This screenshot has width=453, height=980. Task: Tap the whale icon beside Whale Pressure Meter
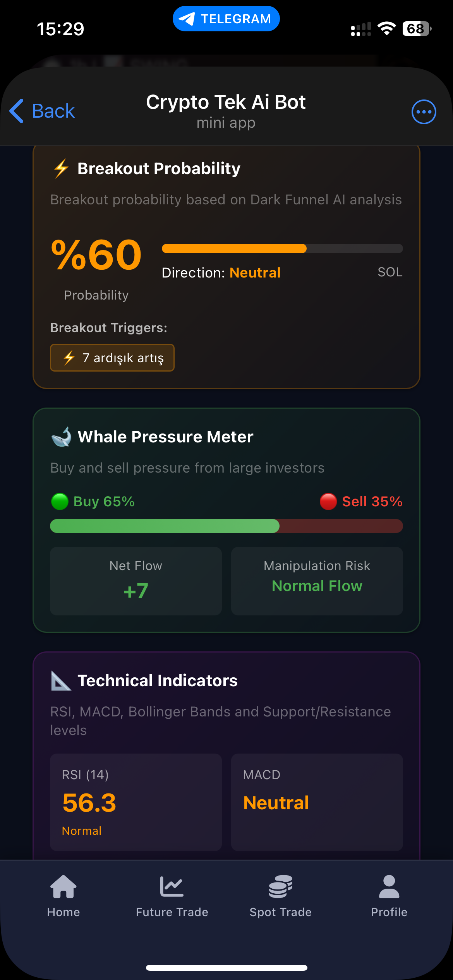62,437
